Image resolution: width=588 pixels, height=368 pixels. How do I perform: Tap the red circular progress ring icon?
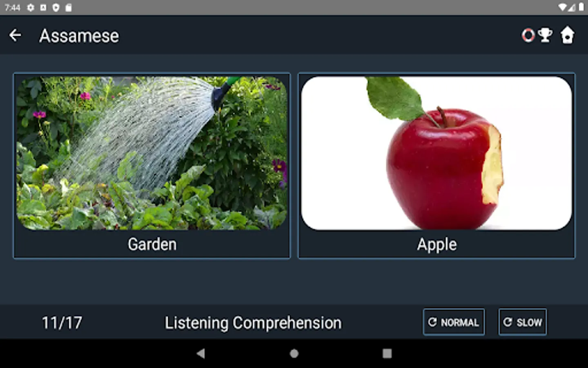pos(528,35)
